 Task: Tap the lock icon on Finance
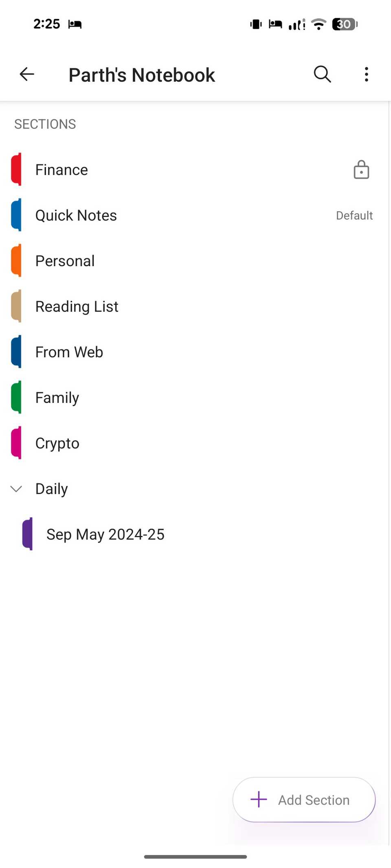(x=361, y=170)
